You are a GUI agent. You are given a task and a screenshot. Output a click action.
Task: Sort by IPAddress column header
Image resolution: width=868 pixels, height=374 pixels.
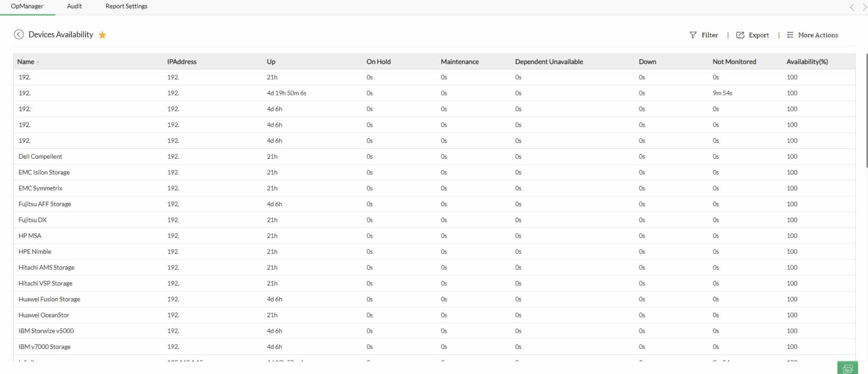click(182, 62)
